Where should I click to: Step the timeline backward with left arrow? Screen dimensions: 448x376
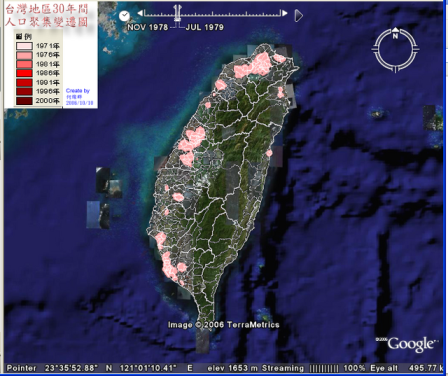tap(140, 13)
